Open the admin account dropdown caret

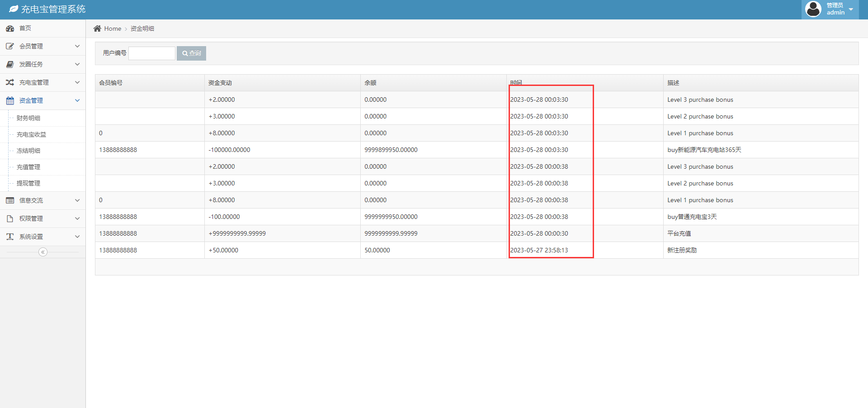[851, 9]
